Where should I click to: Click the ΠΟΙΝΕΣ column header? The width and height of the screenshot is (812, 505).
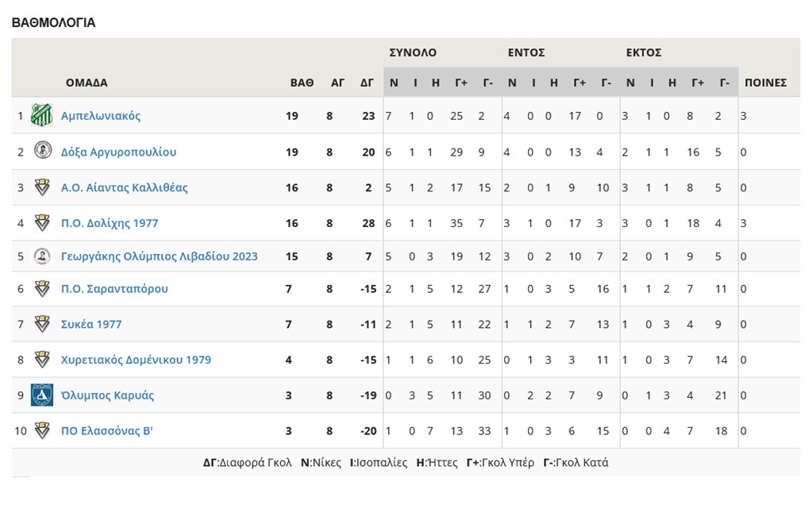[x=765, y=83]
